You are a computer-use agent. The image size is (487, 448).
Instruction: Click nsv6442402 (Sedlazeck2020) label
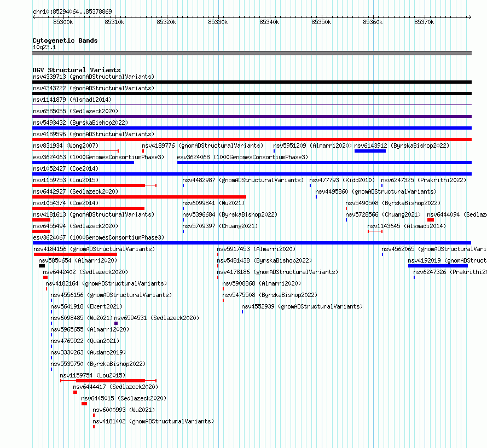point(85,272)
